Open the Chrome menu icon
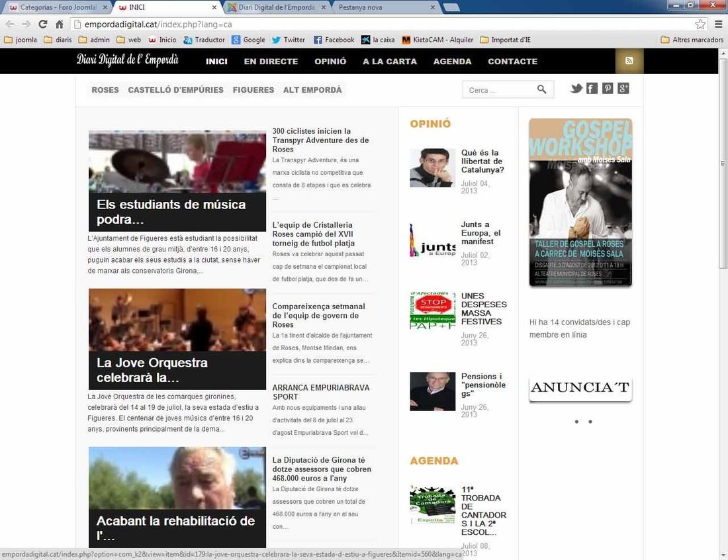The width and height of the screenshot is (728, 560). (718, 24)
